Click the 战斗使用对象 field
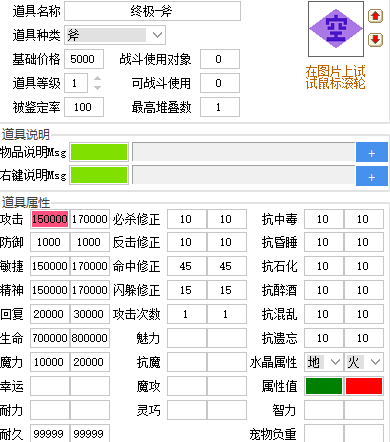 (x=220, y=59)
